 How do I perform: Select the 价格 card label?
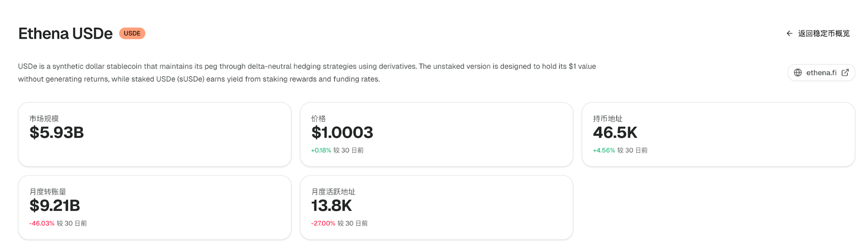[x=318, y=118]
